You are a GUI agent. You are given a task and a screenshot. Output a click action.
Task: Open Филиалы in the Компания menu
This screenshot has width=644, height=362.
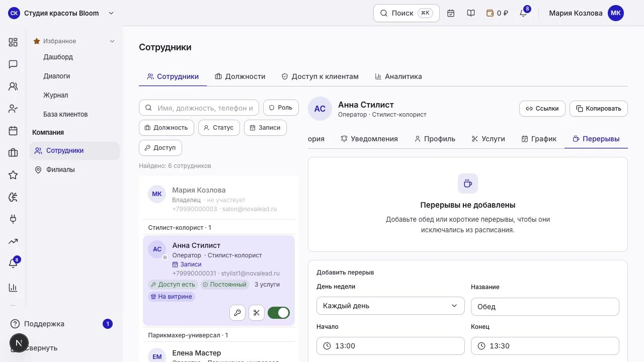(74, 169)
